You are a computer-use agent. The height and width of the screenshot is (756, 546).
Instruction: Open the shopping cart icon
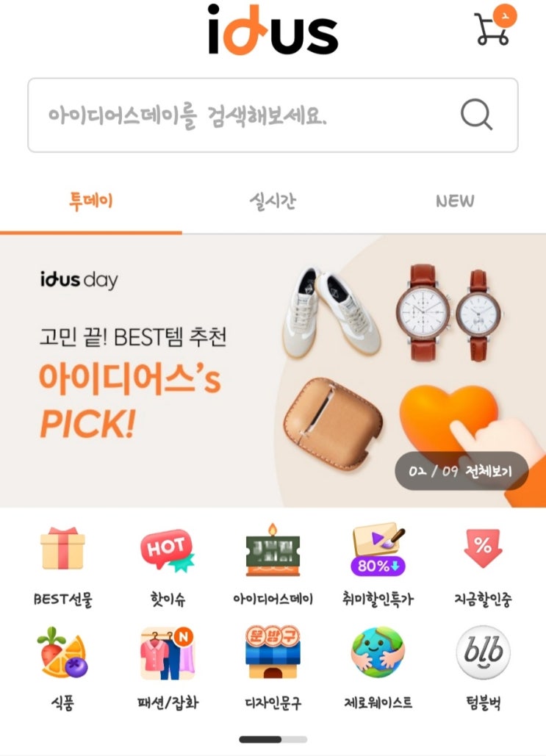tap(494, 27)
